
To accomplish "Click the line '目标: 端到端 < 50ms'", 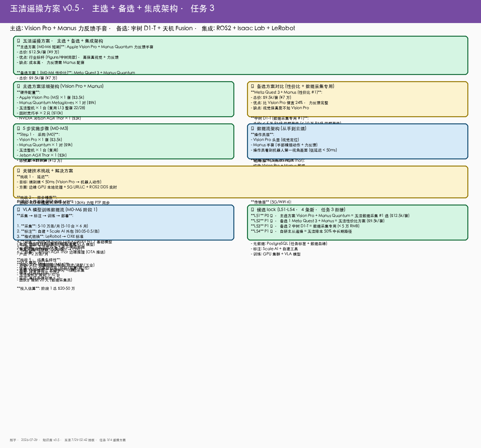I will pyautogui.click(x=36, y=182).
